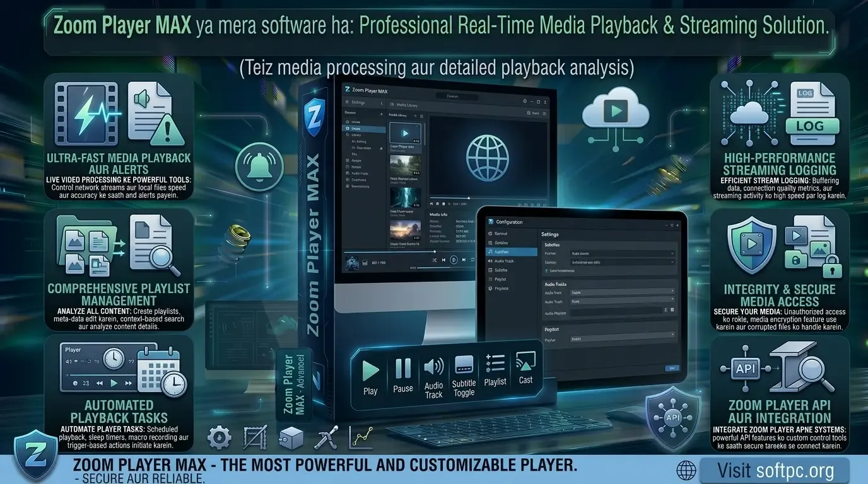The image size is (868, 484).
Task: Click the audio document warning icon
Action: click(x=156, y=115)
